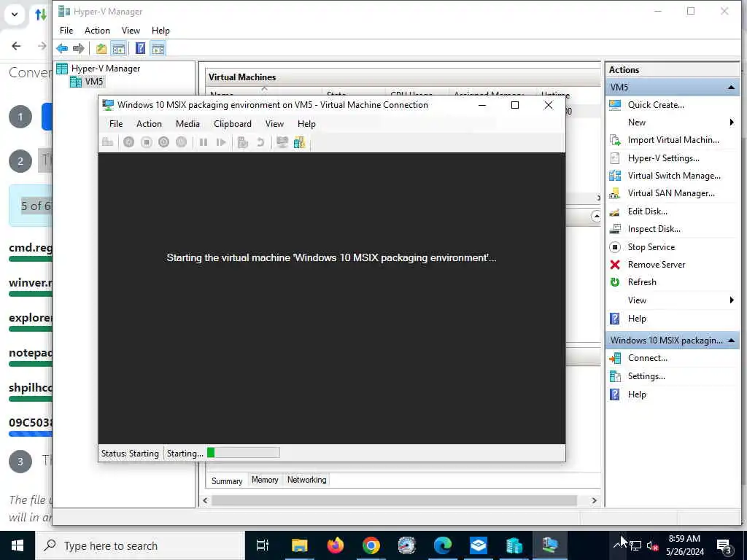Open View menu in Hyper-V Manager window
This screenshot has height=560, width=747.
click(131, 31)
